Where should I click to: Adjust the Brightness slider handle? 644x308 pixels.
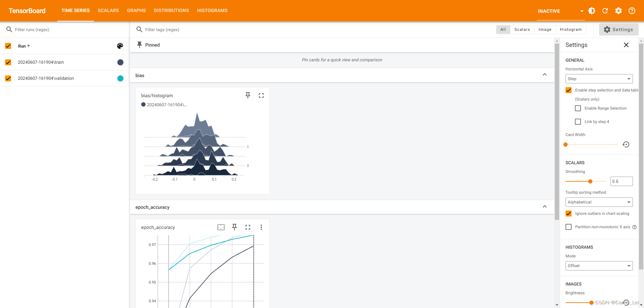[591, 303]
